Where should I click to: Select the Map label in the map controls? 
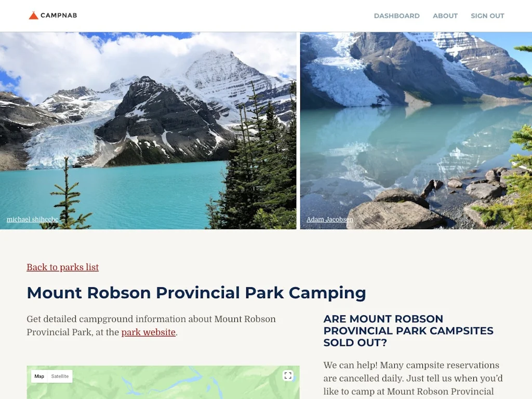(x=39, y=376)
